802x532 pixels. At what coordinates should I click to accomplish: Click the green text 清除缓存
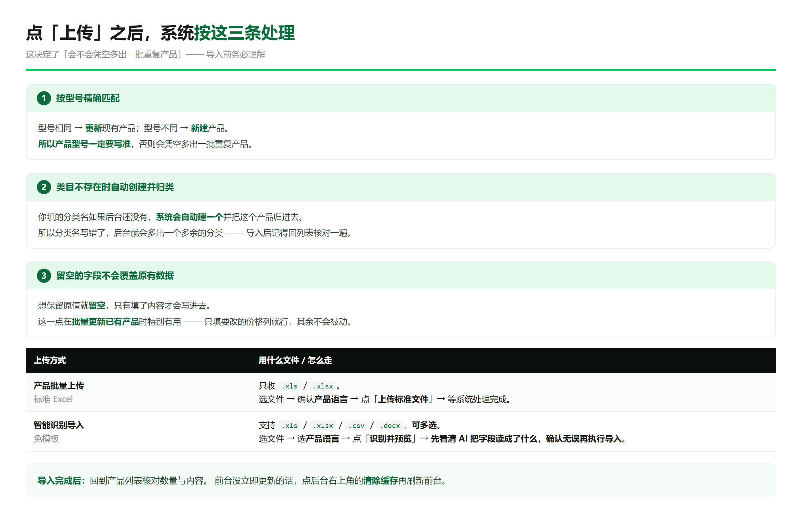381,481
